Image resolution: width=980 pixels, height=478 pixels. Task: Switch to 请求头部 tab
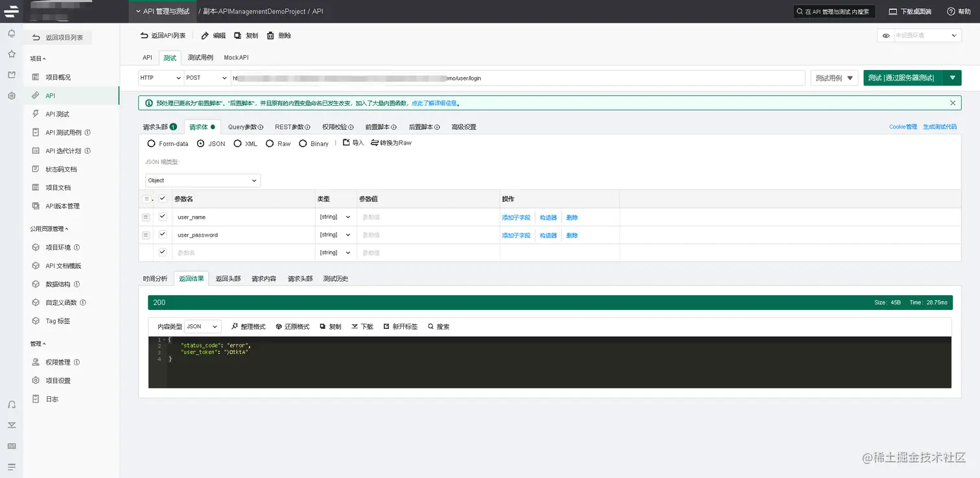159,127
